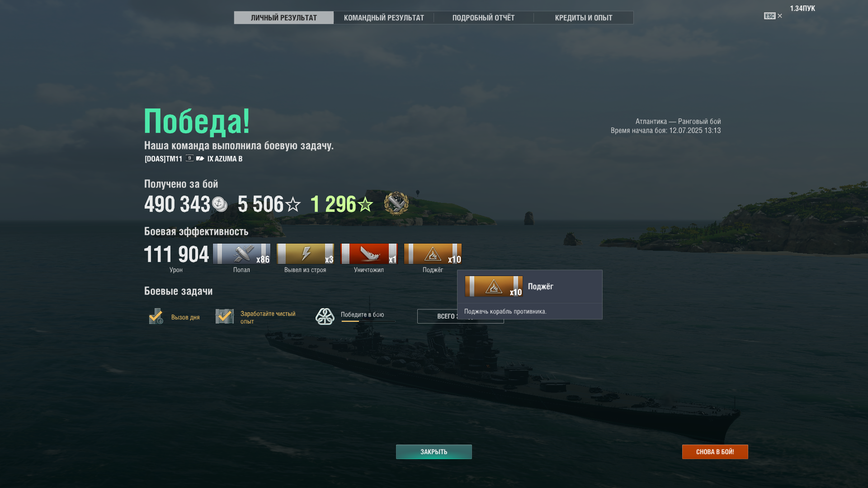
Task: Select the incapacitated ribbon Вывел из строя
Action: pyautogui.click(x=305, y=254)
